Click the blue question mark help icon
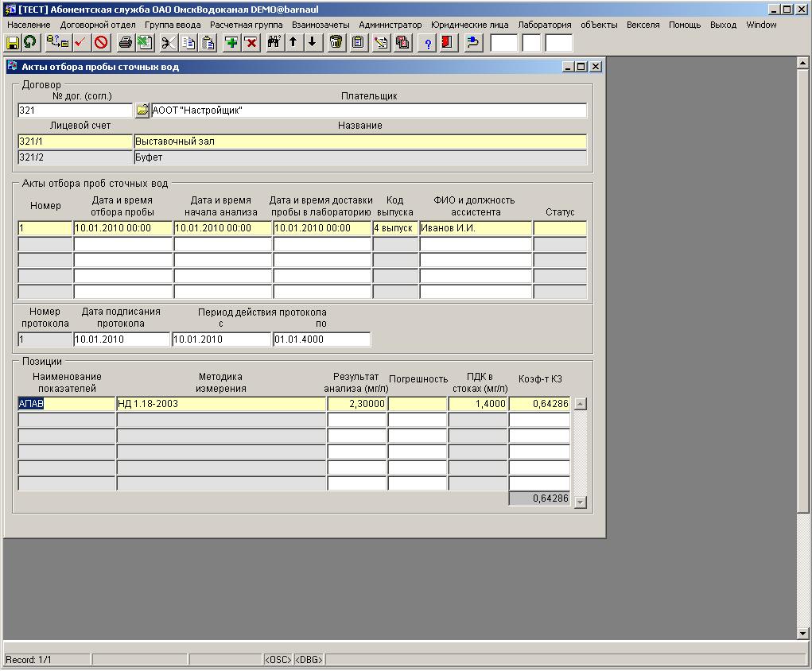Image resolution: width=812 pixels, height=671 pixels. [428, 43]
